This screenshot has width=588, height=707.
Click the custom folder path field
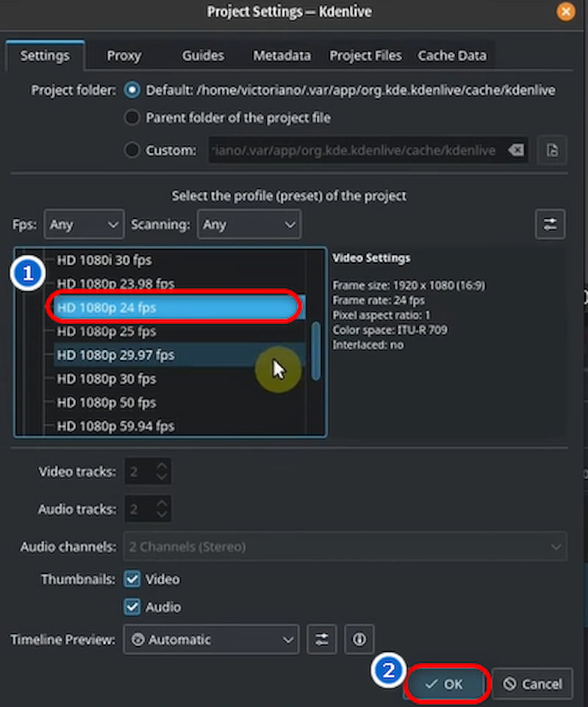pos(368,150)
